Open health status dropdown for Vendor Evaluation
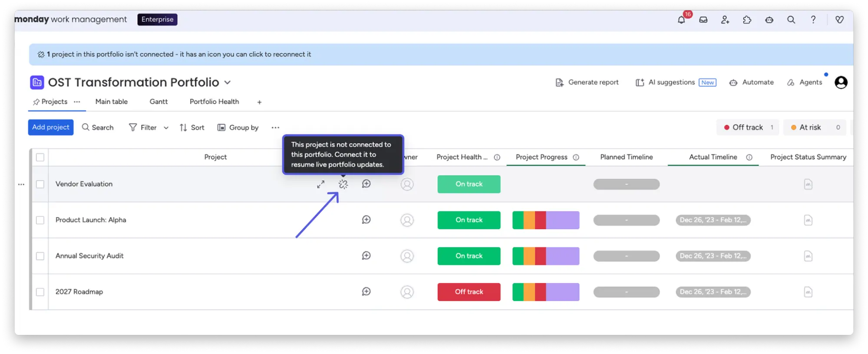The height and width of the screenshot is (354, 868). pos(469,184)
